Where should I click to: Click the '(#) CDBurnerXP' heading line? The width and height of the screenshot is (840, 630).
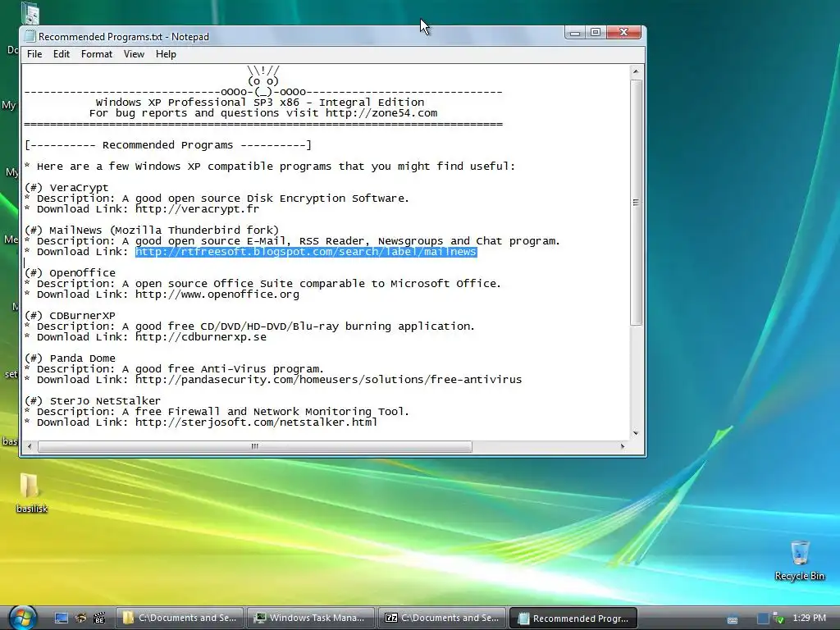71,316
